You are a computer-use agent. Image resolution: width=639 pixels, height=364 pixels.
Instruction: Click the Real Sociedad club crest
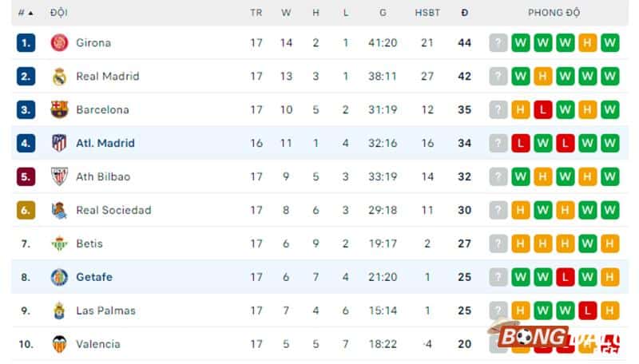tap(59, 211)
